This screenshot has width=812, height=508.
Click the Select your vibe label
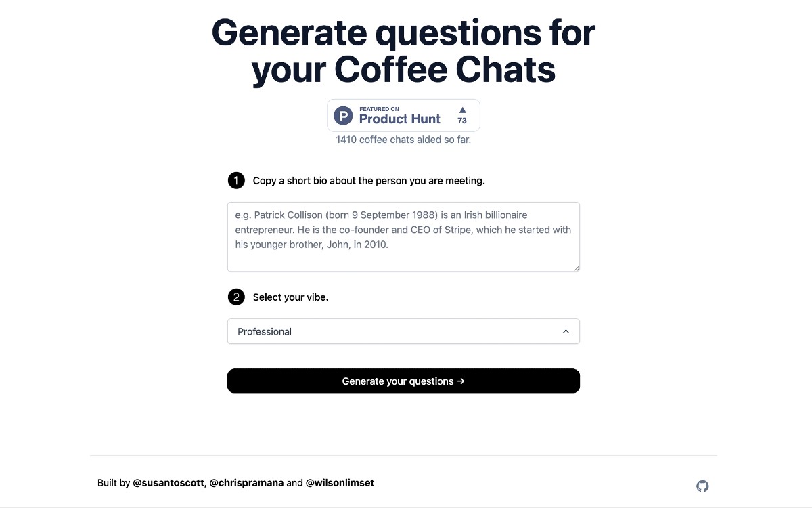click(x=290, y=297)
